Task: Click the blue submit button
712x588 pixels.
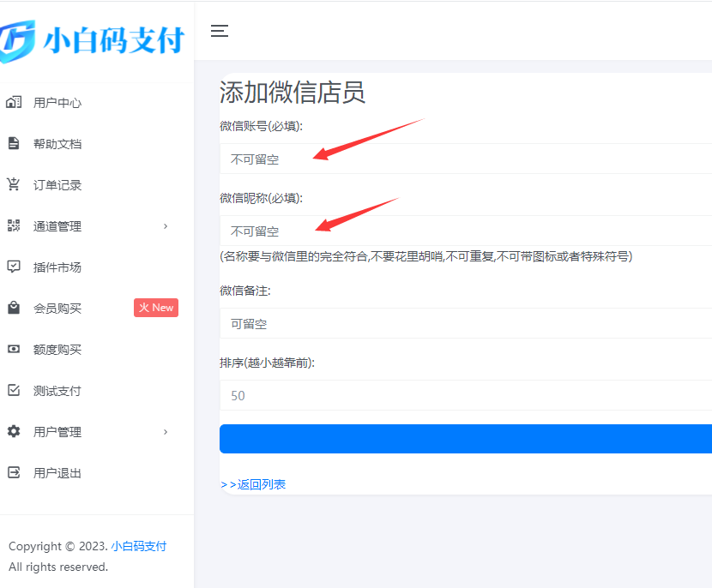Action: click(x=466, y=439)
